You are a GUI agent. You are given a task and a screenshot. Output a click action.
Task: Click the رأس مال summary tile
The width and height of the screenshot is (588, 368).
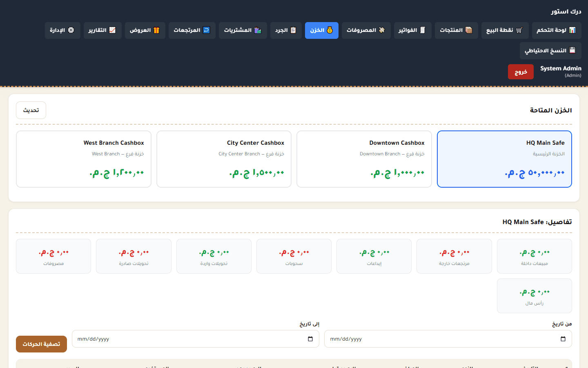tap(535, 296)
